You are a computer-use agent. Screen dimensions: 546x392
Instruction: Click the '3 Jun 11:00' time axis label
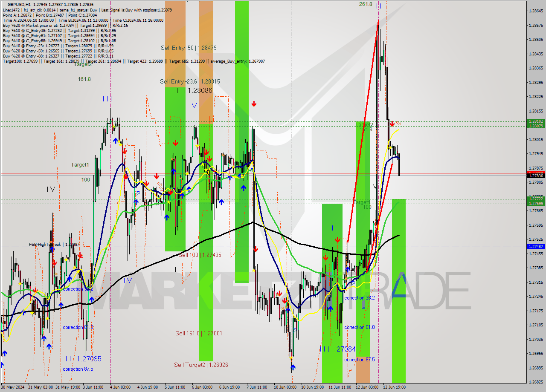tap(93, 387)
